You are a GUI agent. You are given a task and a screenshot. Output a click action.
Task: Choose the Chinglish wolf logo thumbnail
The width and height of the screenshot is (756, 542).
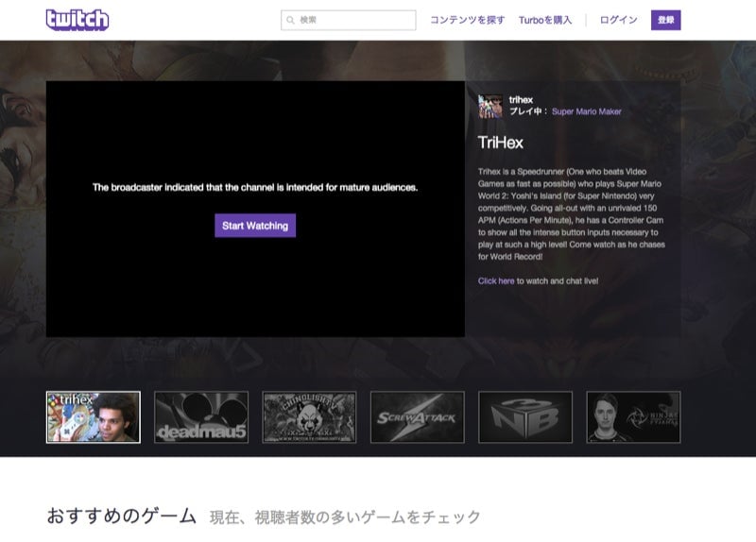tap(309, 417)
